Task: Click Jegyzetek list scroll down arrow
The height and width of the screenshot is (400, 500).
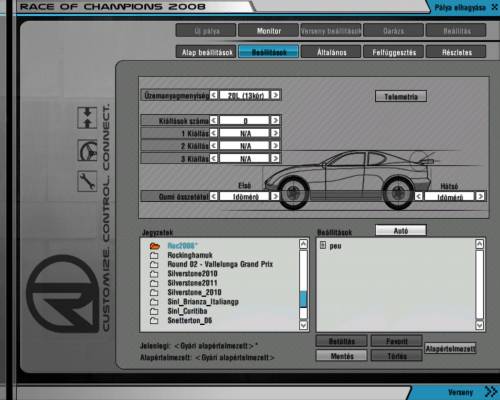Action: coord(303,325)
